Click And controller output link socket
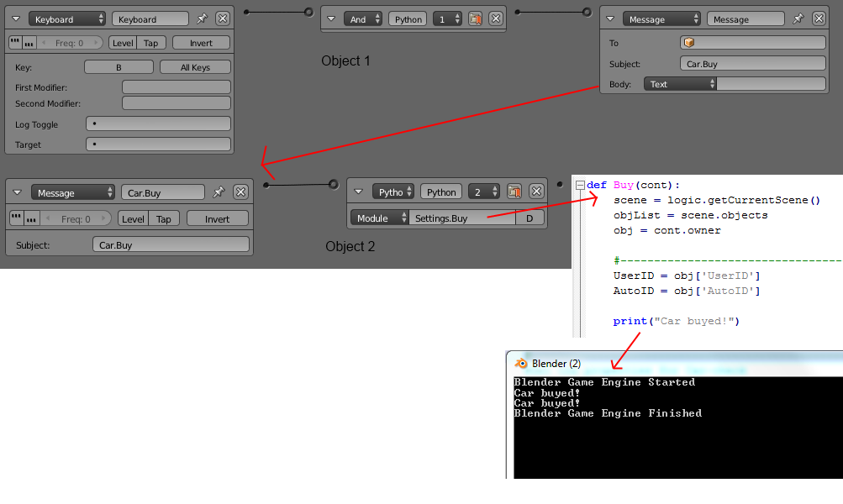 517,12
